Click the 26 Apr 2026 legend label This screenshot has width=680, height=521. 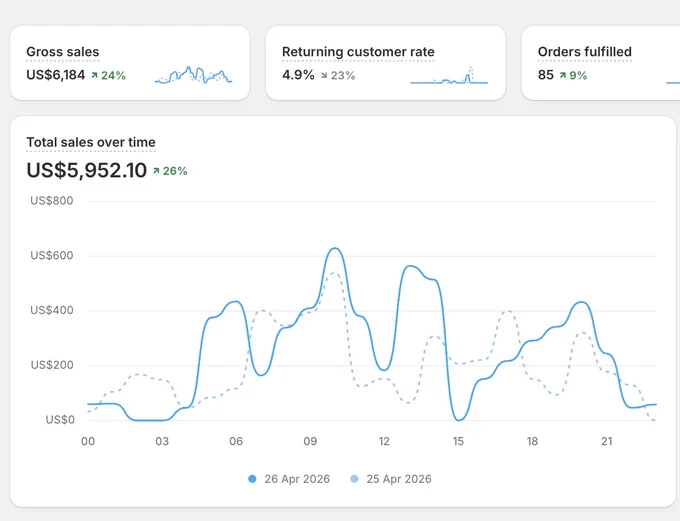point(297,479)
